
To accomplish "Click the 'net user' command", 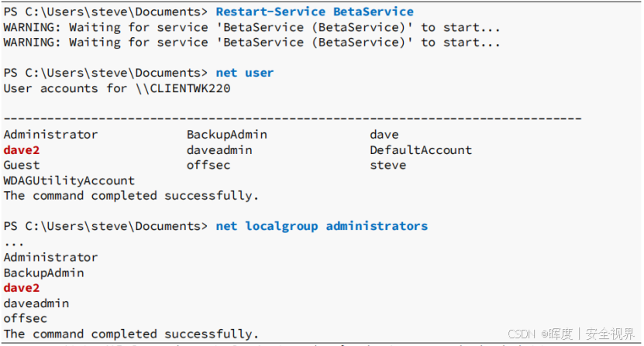I will click(245, 73).
